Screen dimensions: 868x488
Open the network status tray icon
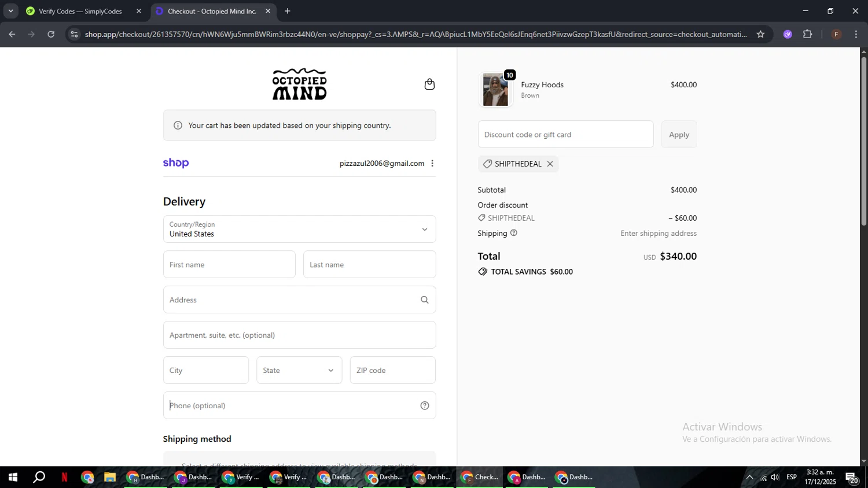[763, 477]
